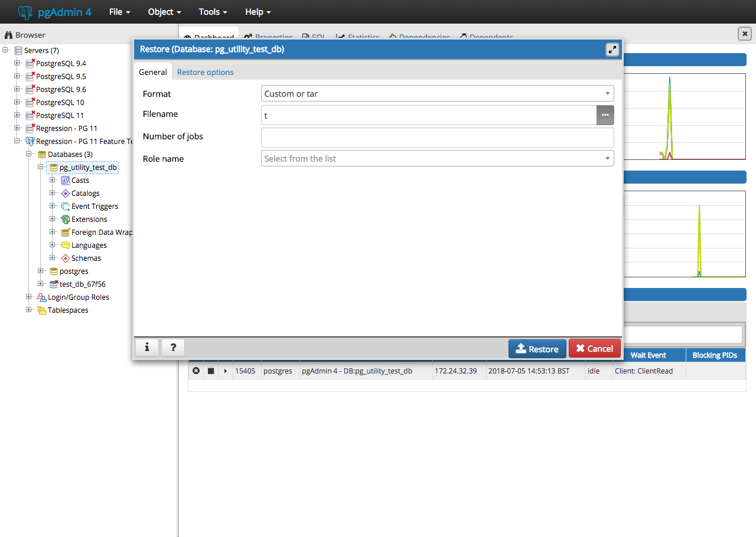Open help with the question mark button
The image size is (756, 537).
[173, 348]
